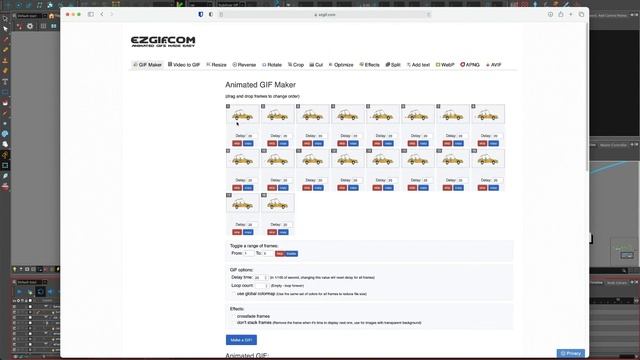The width and height of the screenshot is (640, 360).
Task: Click the grid icon in animation app view toolbar
Action: (43, 26)
